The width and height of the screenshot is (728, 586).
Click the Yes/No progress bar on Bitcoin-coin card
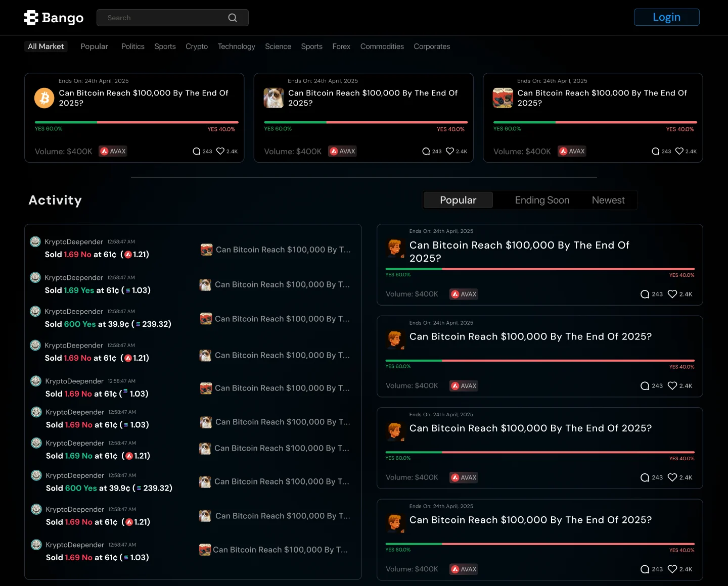click(136, 122)
